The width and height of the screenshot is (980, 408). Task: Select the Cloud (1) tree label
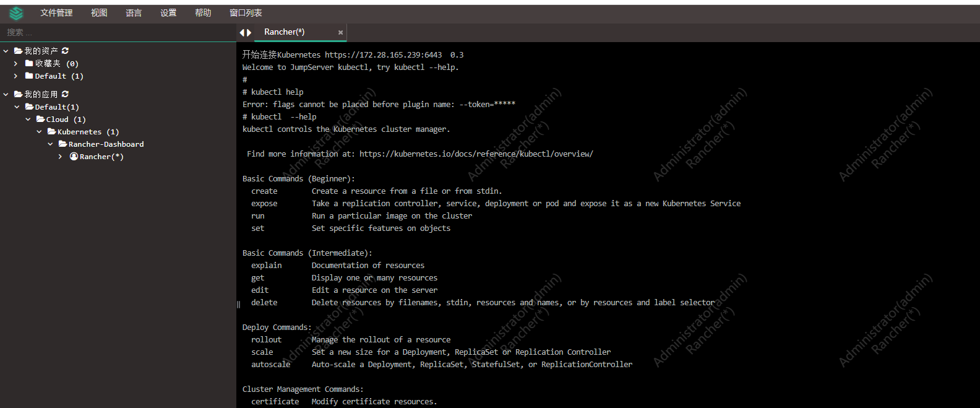[x=66, y=119]
